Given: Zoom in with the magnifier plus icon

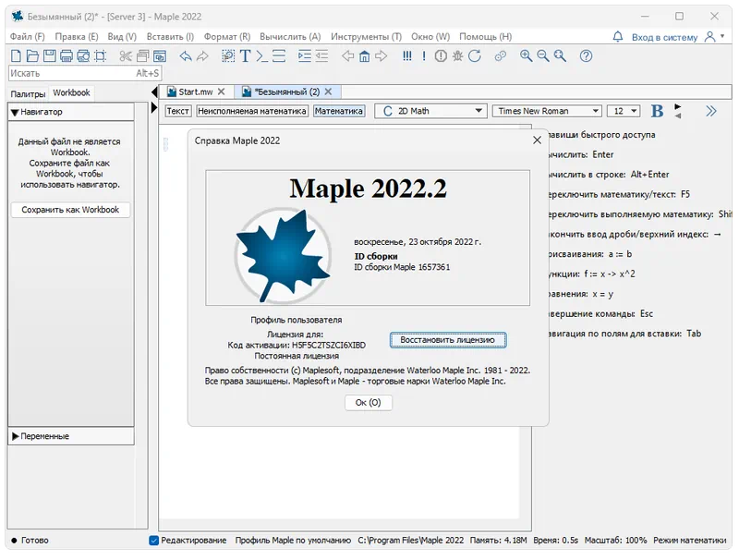Looking at the screenshot, I should (526, 56).
